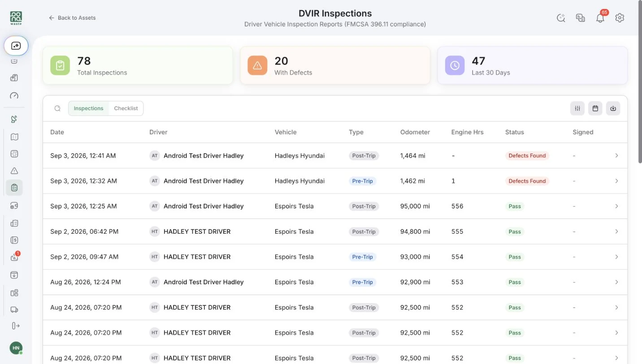
Task: Sort by the Date column header
Action: tap(57, 132)
